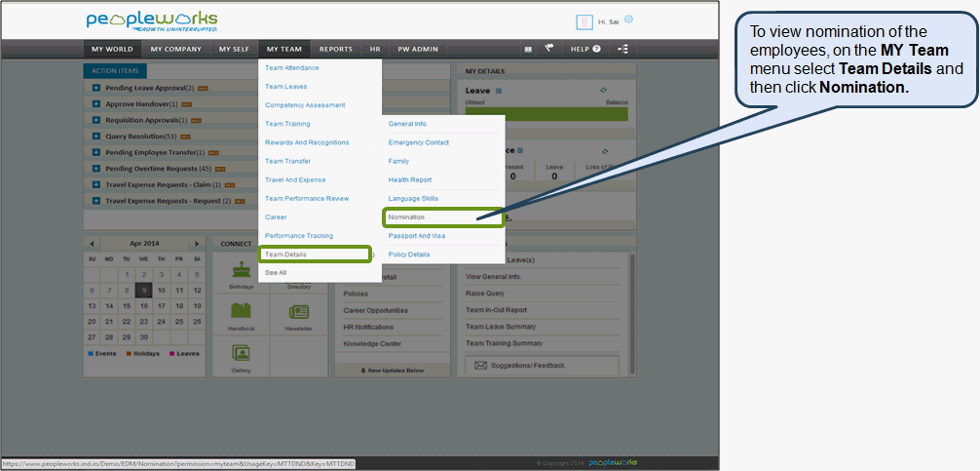Open Team Leave Summary link
This screenshot has width=980, height=471.
pyautogui.click(x=501, y=327)
